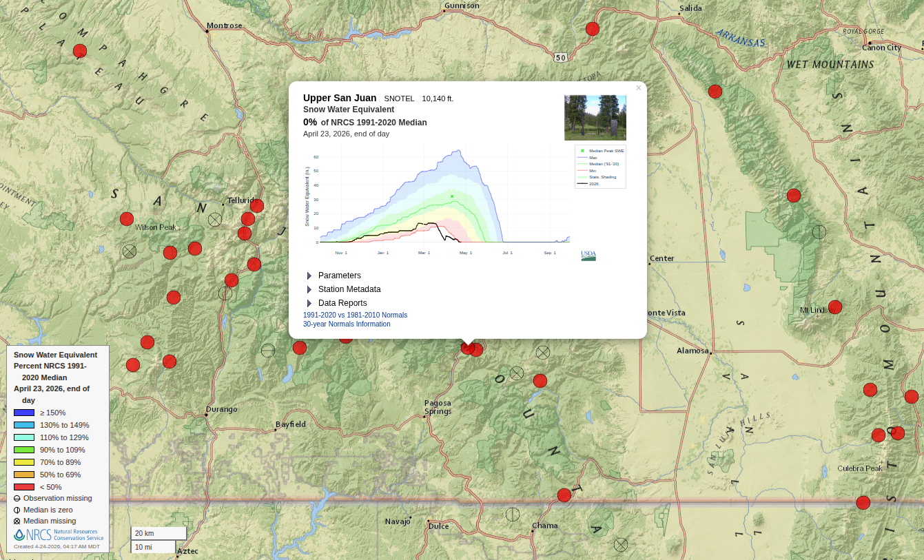Select the red marker in the Uncompahgre Plateau
924x560 pixels.
[80, 51]
